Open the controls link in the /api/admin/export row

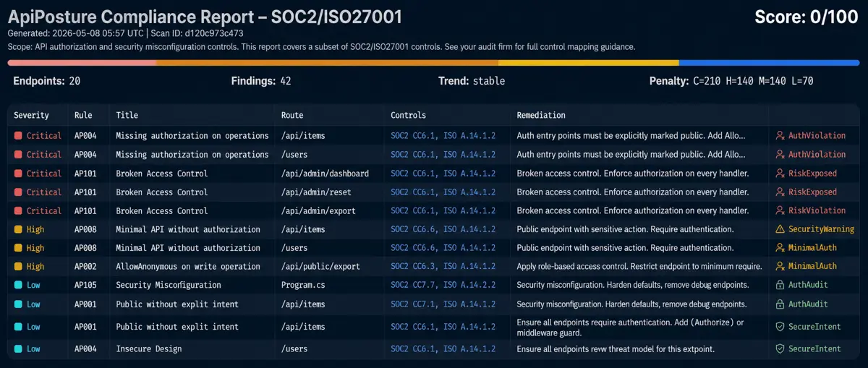(443, 210)
